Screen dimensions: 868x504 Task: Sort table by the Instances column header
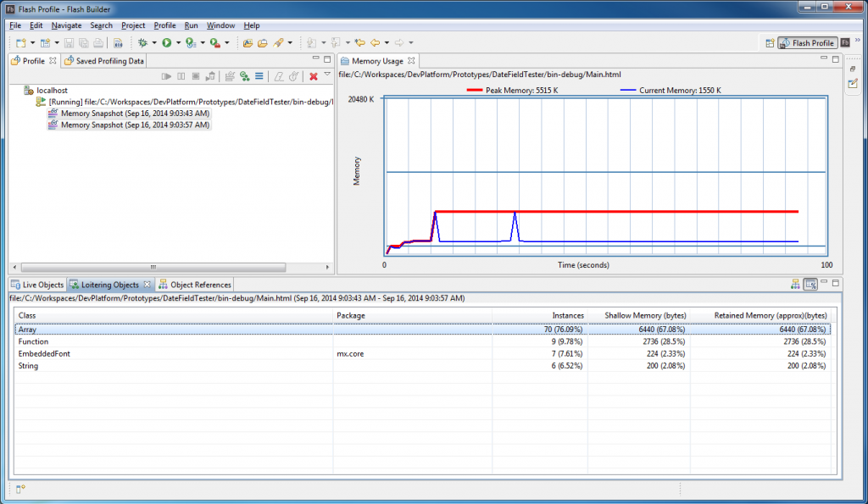pyautogui.click(x=567, y=315)
